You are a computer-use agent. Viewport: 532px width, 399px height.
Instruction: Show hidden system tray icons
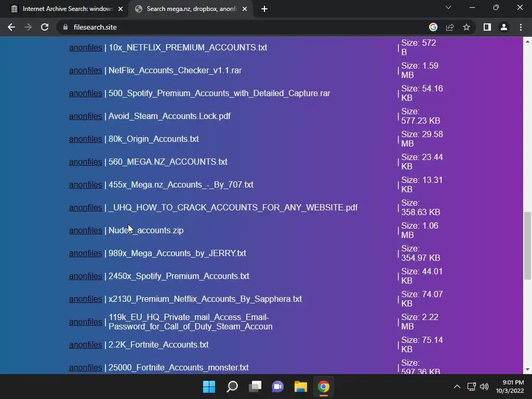pos(457,387)
